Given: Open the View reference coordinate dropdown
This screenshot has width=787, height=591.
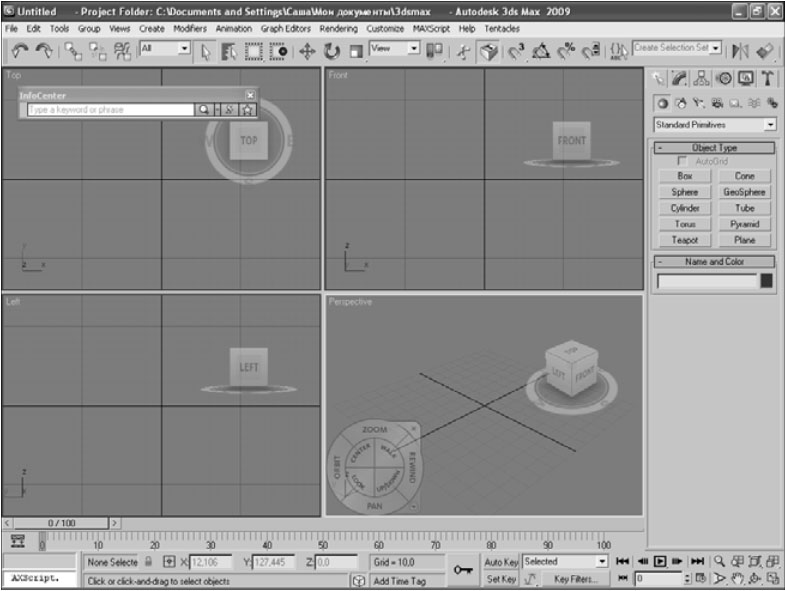Looking at the screenshot, I should pos(414,48).
